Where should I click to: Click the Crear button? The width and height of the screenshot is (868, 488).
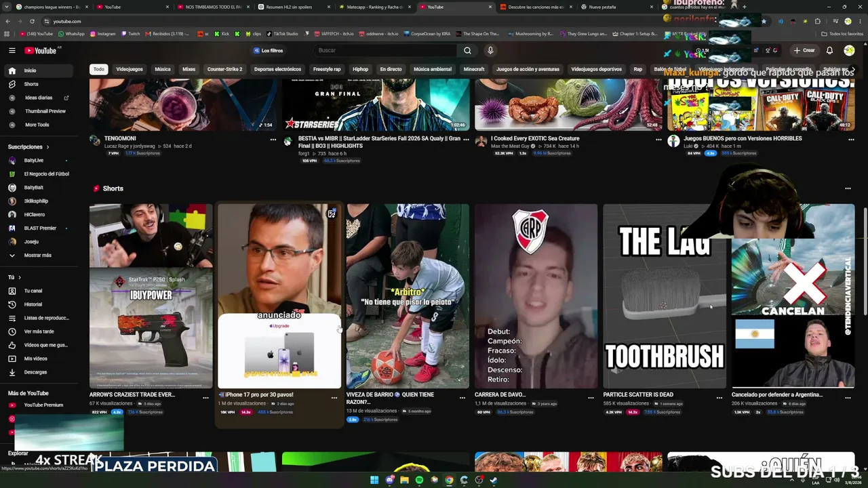tap(804, 50)
